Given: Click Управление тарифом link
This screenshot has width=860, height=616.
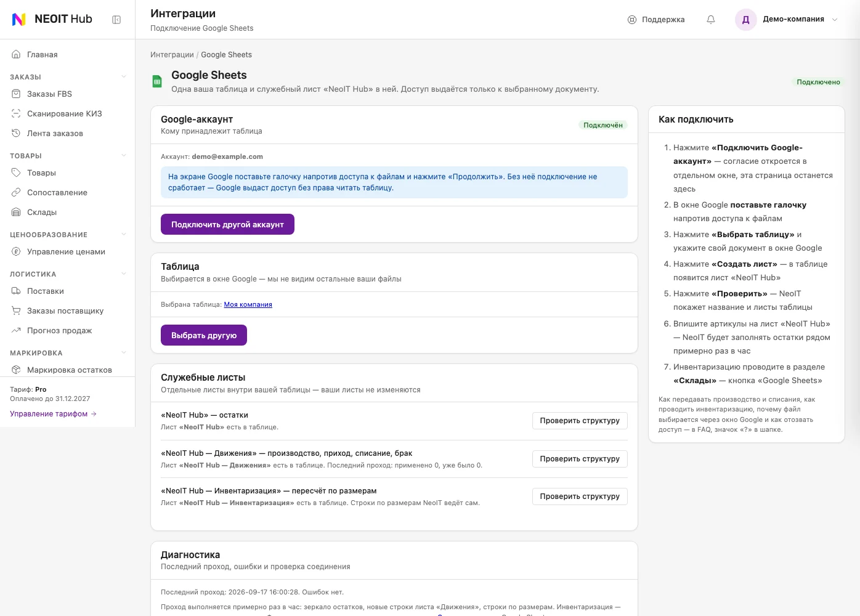Looking at the screenshot, I should [x=53, y=414].
